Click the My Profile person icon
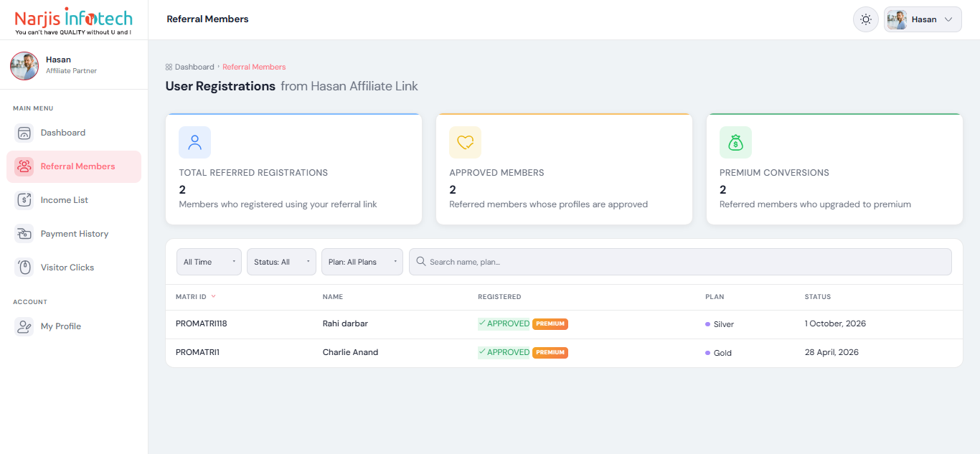 coord(24,326)
